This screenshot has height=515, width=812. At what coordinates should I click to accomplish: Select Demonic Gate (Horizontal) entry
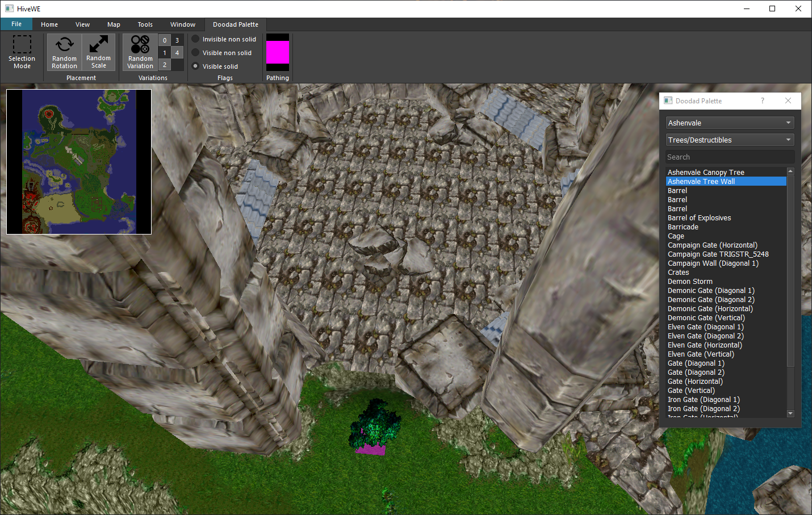[x=726, y=308]
